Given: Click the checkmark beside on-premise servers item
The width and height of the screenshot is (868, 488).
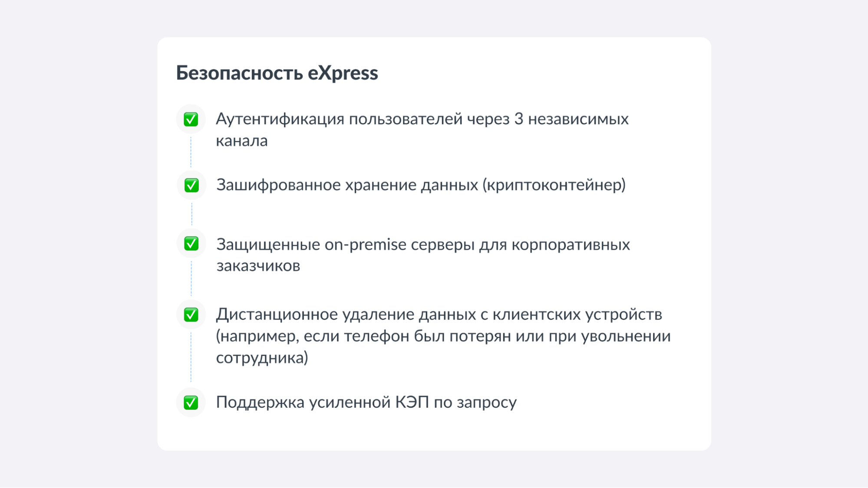Looking at the screenshot, I should point(191,244).
